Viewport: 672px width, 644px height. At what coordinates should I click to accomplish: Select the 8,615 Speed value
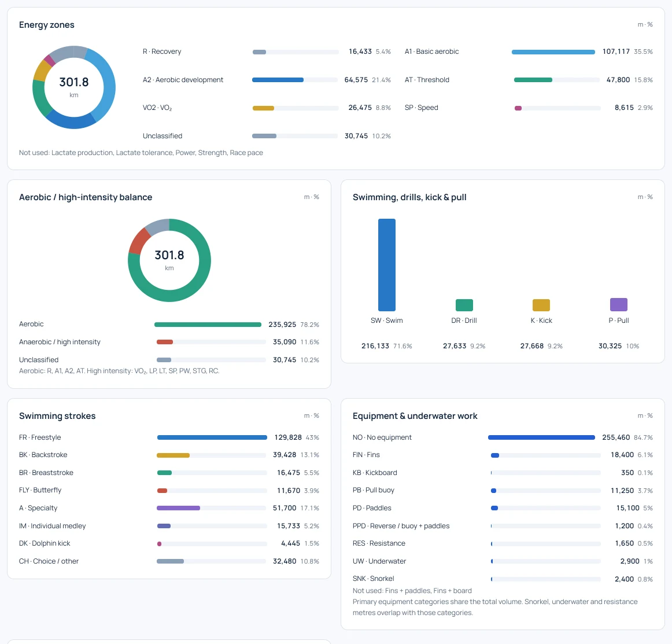pyautogui.click(x=624, y=108)
